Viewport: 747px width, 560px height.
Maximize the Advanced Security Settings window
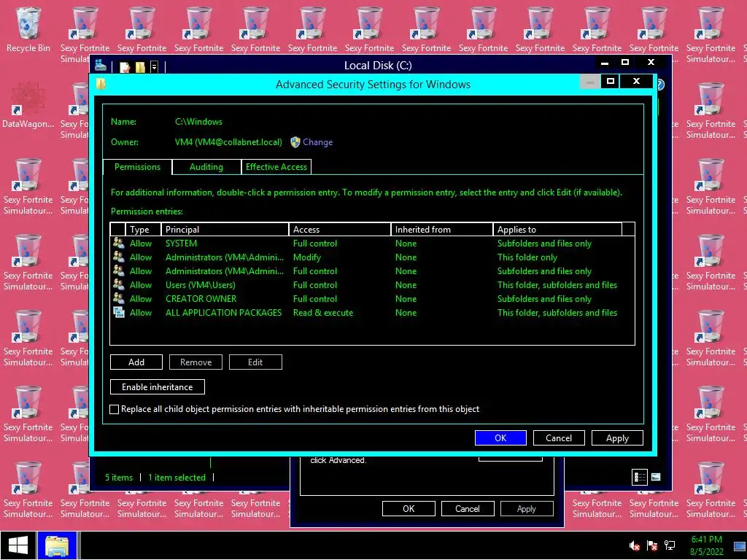(x=611, y=82)
